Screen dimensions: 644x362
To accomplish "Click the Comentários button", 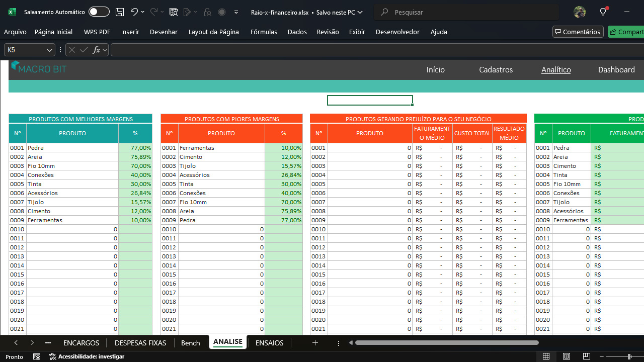I will [x=578, y=32].
